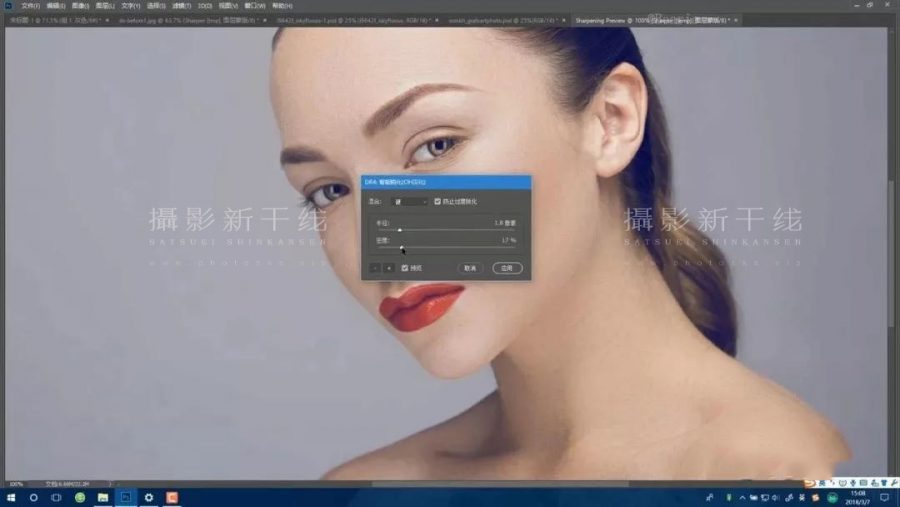The height and width of the screenshot is (507, 900).
Task: Click the vertical scrollbar of the canvas
Action: [891, 253]
